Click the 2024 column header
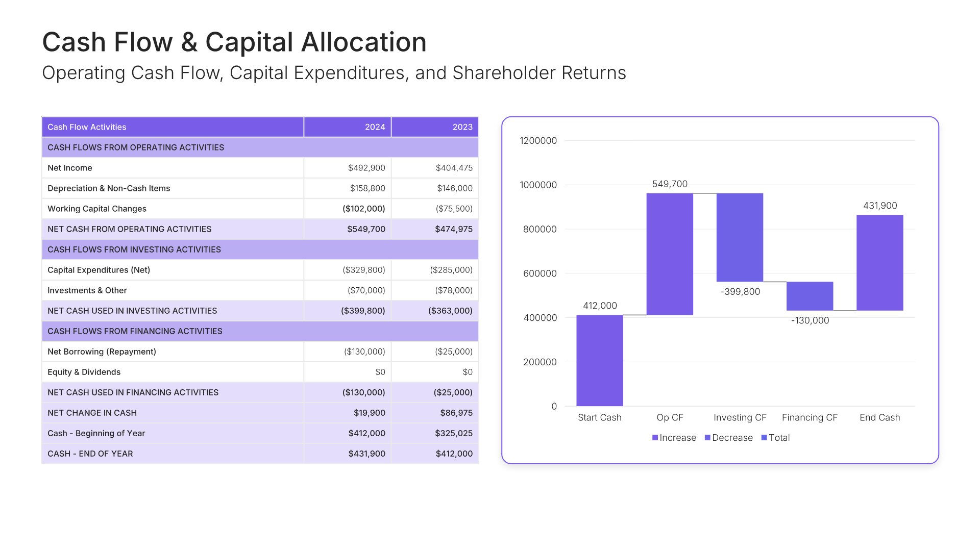980x551 pixels. [375, 127]
